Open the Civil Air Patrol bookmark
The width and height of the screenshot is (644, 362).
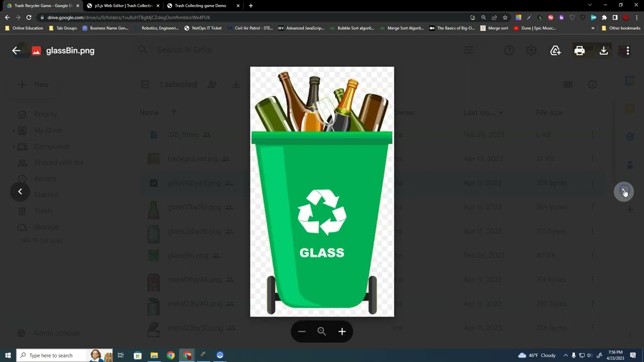(250, 28)
